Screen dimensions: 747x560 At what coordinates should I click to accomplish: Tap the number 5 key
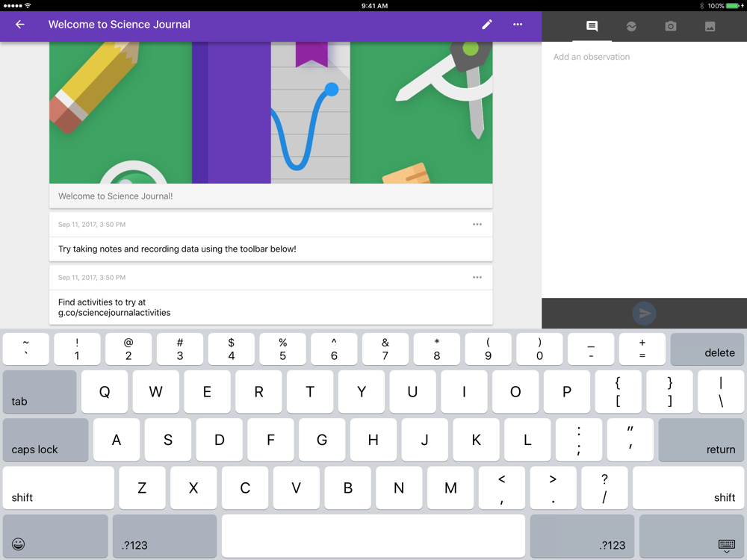click(282, 349)
